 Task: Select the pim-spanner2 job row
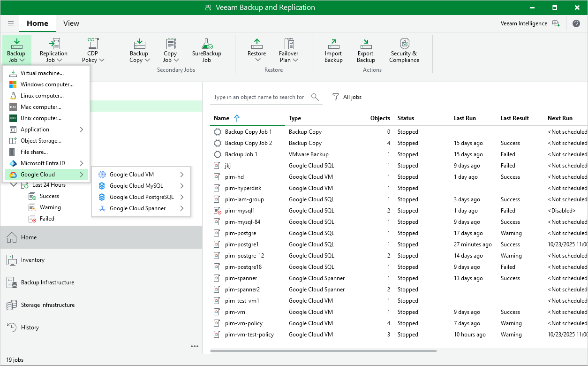tap(399, 290)
